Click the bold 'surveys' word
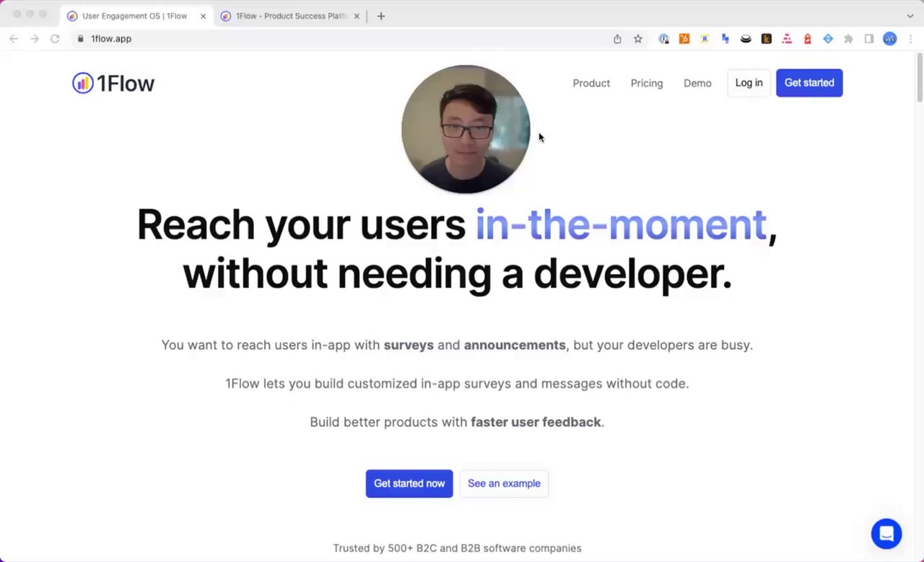 [409, 345]
